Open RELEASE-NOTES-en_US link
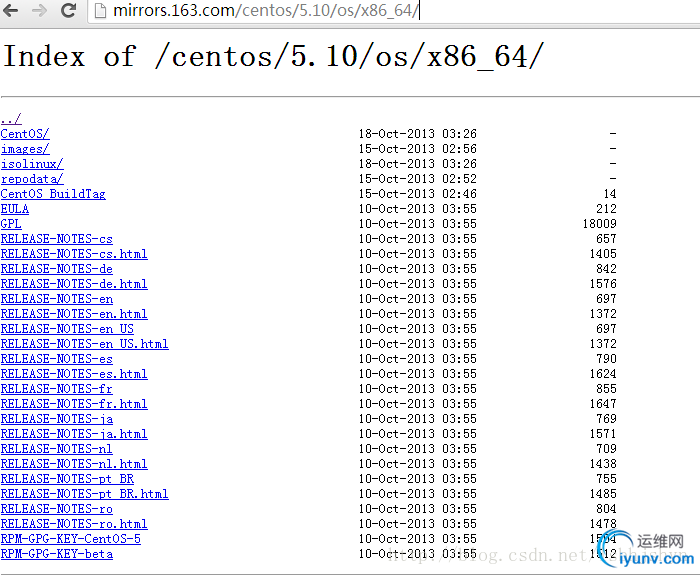This screenshot has width=700, height=575. coord(67,329)
